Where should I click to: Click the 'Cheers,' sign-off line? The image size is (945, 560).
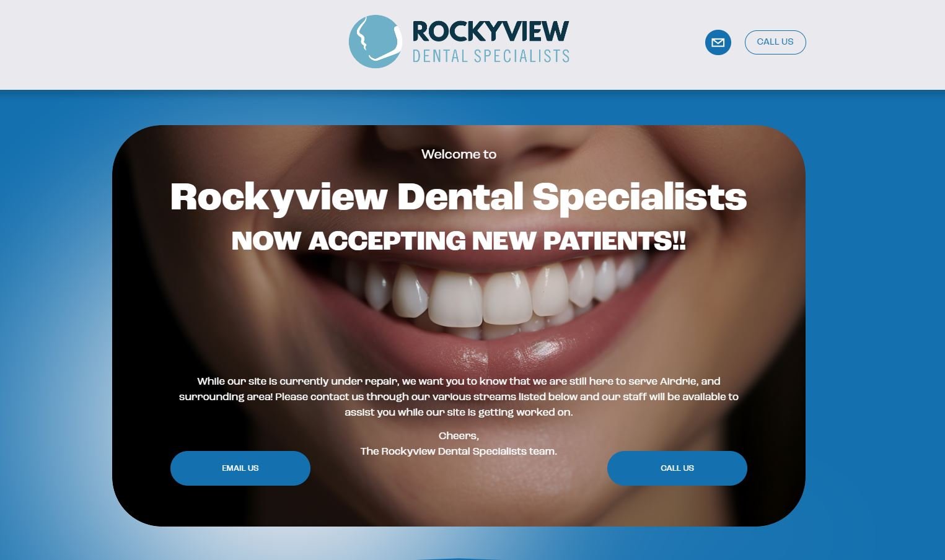[x=459, y=435]
